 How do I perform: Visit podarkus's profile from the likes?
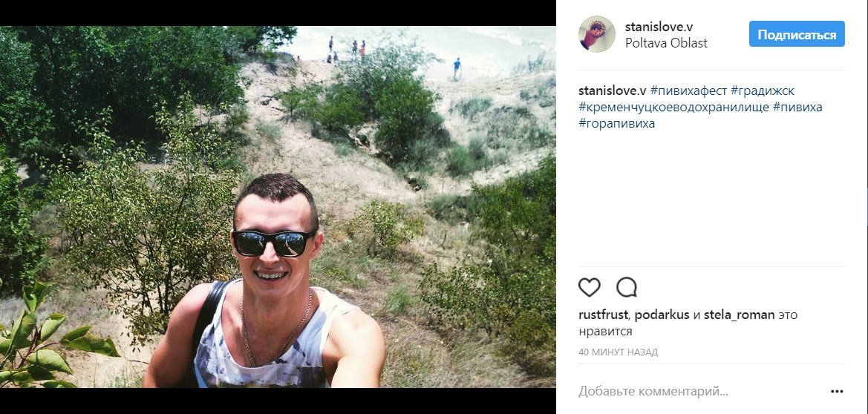pyautogui.click(x=662, y=315)
